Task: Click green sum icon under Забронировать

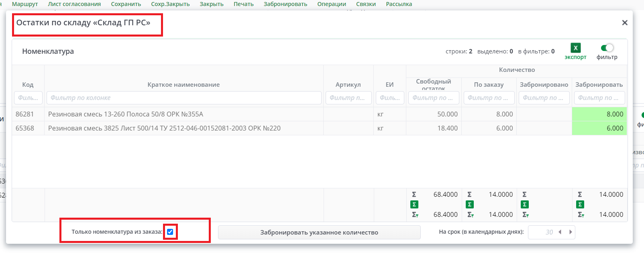Action: (580, 204)
